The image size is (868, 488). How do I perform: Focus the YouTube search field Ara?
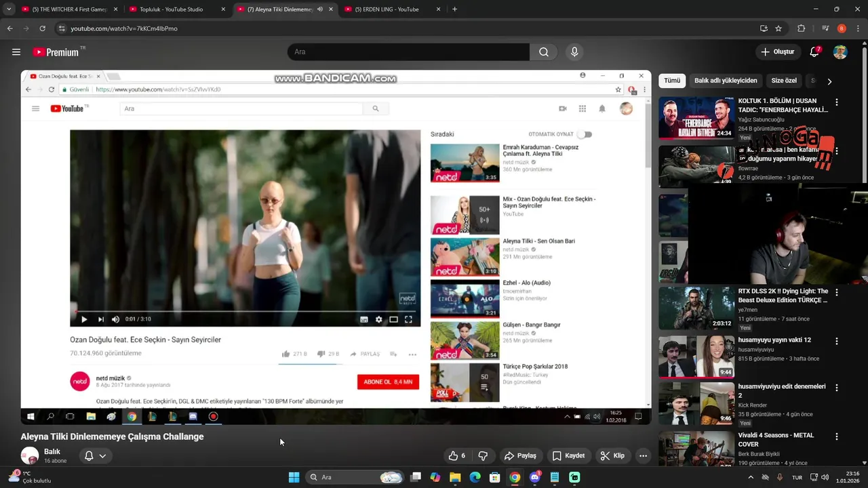coord(408,52)
